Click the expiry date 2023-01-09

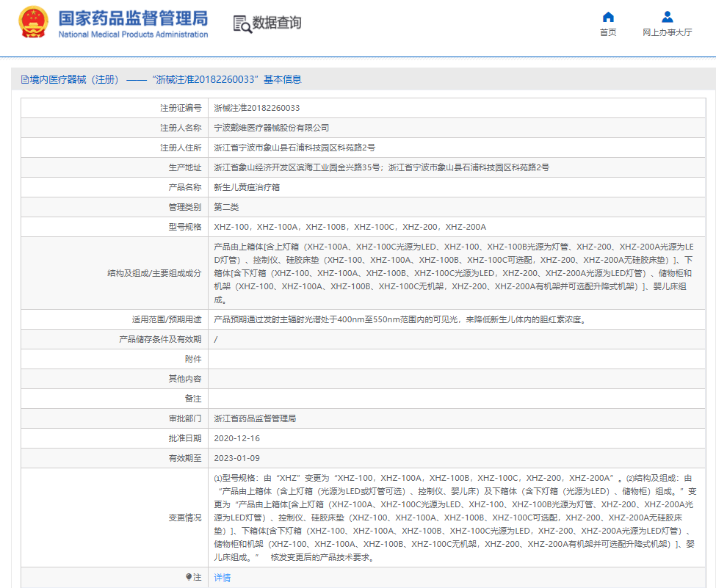(x=236, y=458)
